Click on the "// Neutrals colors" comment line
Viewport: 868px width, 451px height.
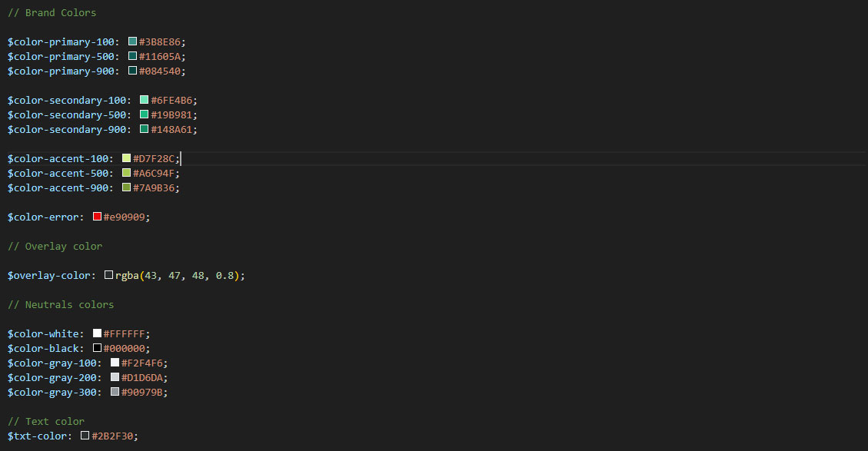coord(61,305)
